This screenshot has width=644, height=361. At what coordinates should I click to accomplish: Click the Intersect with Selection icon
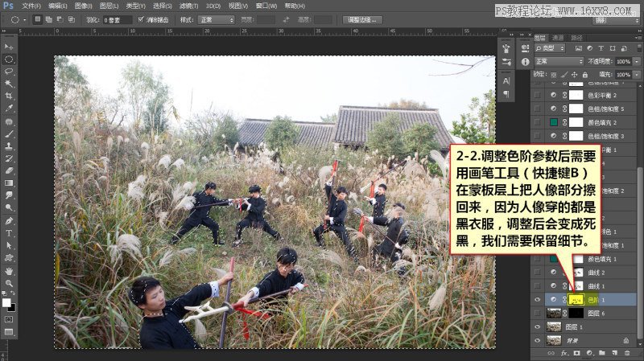[72, 19]
